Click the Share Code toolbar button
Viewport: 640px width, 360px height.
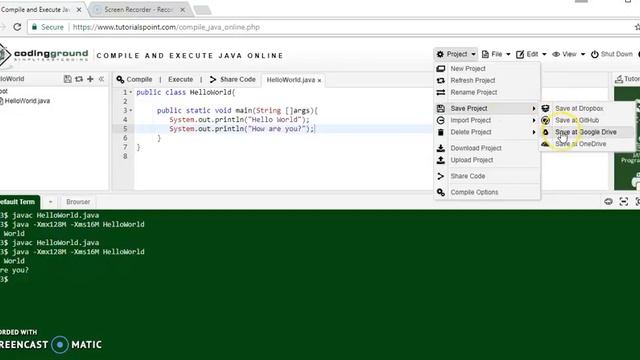(x=233, y=79)
